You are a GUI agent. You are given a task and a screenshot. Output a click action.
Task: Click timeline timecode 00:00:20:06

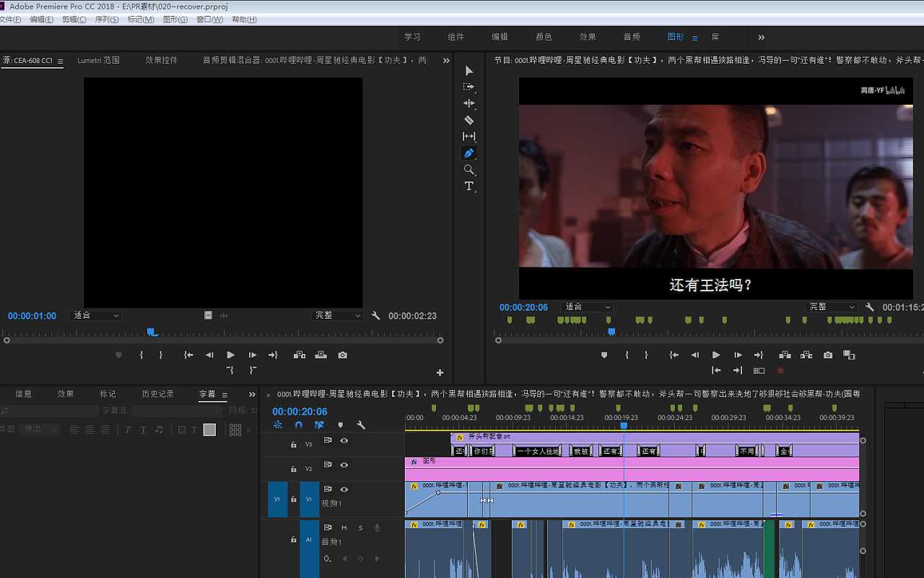[300, 412]
